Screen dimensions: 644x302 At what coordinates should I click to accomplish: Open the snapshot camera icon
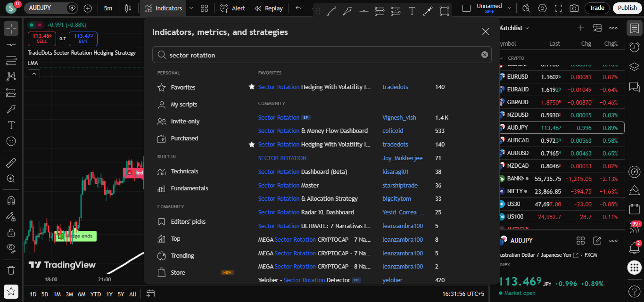574,8
